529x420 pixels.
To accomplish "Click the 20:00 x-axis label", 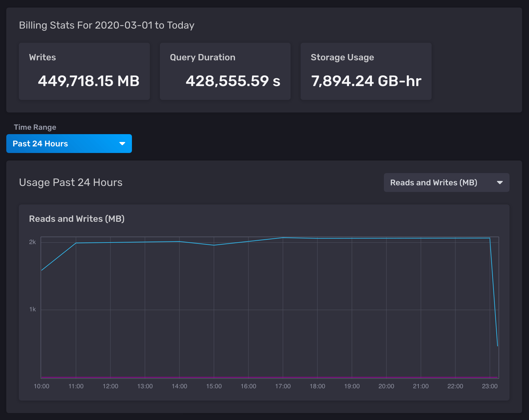I will [x=386, y=386].
